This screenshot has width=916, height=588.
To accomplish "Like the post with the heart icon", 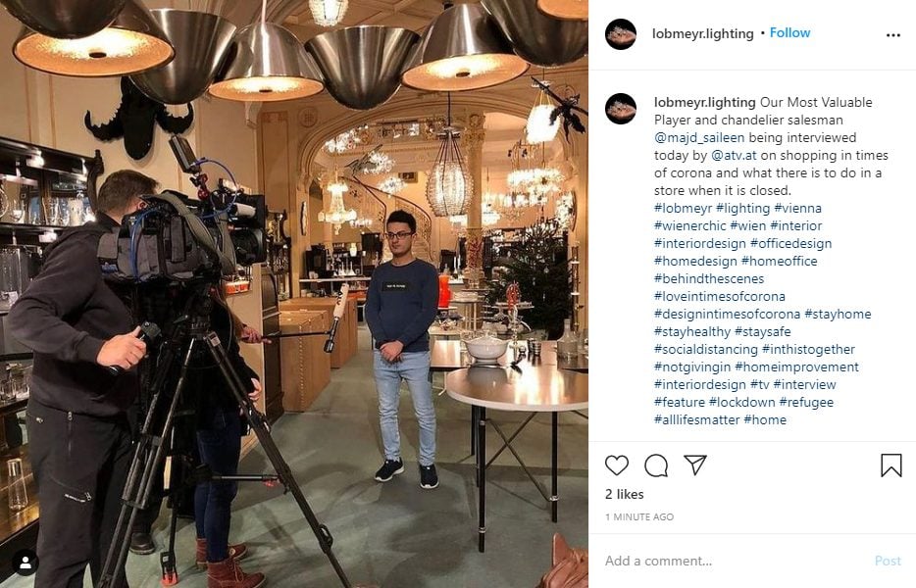I will [616, 465].
